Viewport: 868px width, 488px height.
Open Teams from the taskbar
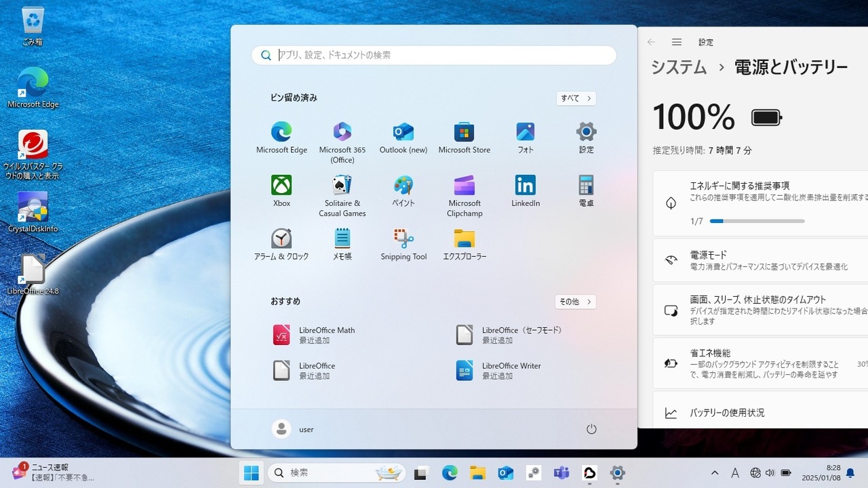click(561, 473)
